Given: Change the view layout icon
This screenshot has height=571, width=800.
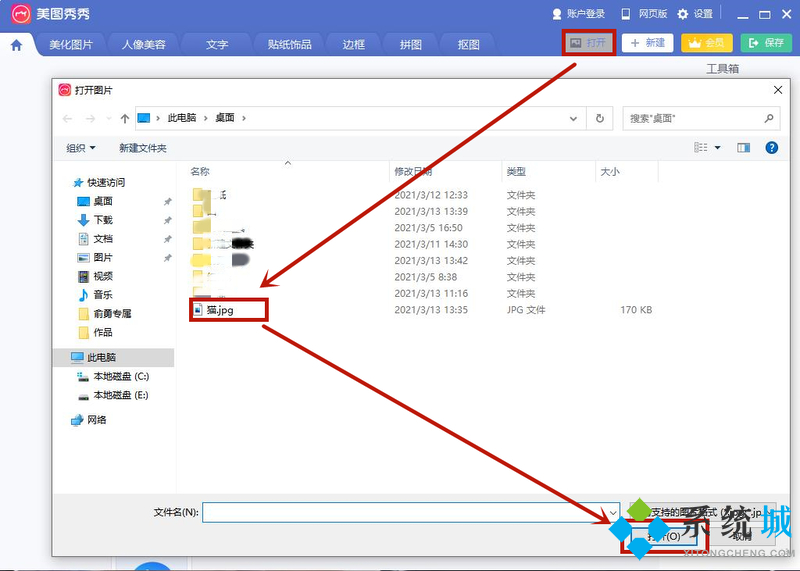Looking at the screenshot, I should point(701,147).
